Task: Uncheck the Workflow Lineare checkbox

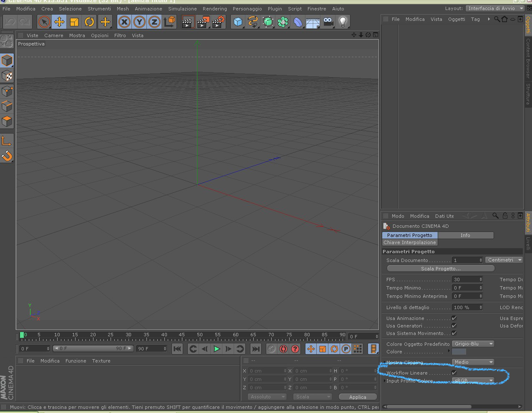Action: point(454,373)
